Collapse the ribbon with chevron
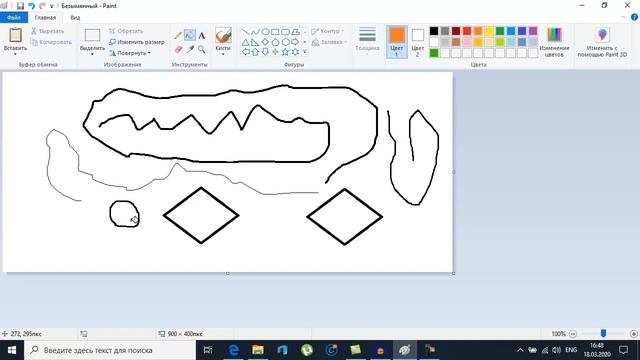This screenshot has width=640, height=360. click(623, 17)
